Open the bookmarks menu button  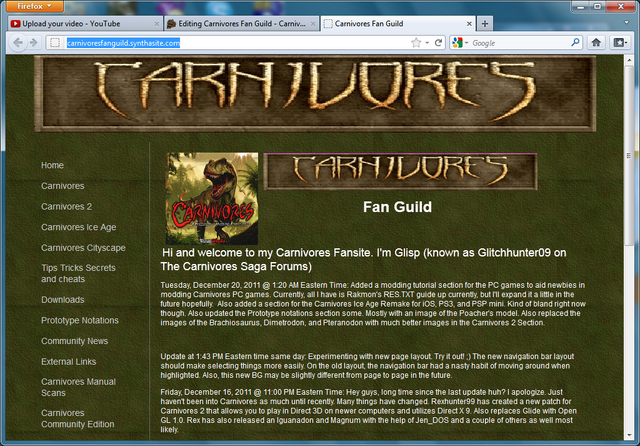pyautogui.click(x=620, y=42)
